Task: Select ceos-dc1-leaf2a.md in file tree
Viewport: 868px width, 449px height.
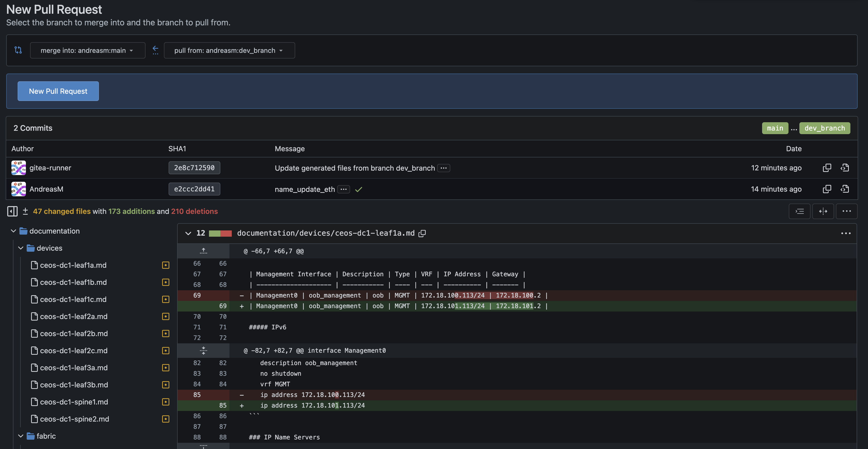Action: [74, 316]
